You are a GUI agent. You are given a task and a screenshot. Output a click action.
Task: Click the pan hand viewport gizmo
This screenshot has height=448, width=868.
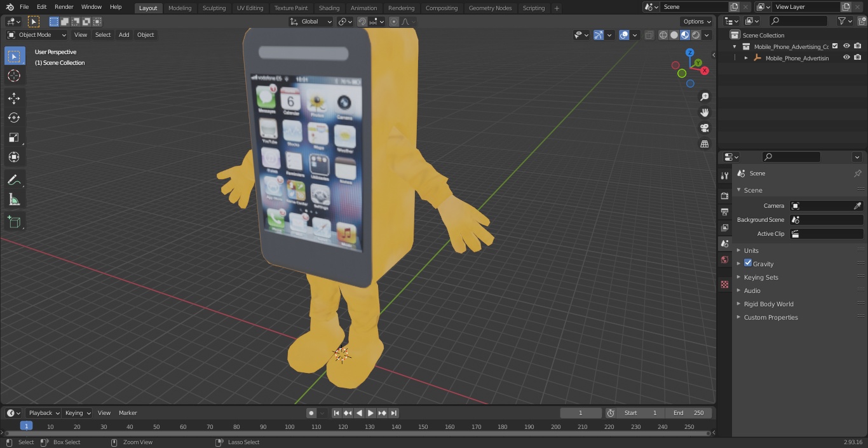[x=704, y=112]
